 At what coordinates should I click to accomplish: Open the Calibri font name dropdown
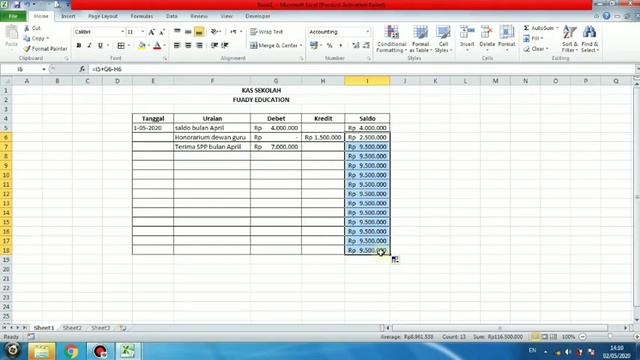[122, 32]
